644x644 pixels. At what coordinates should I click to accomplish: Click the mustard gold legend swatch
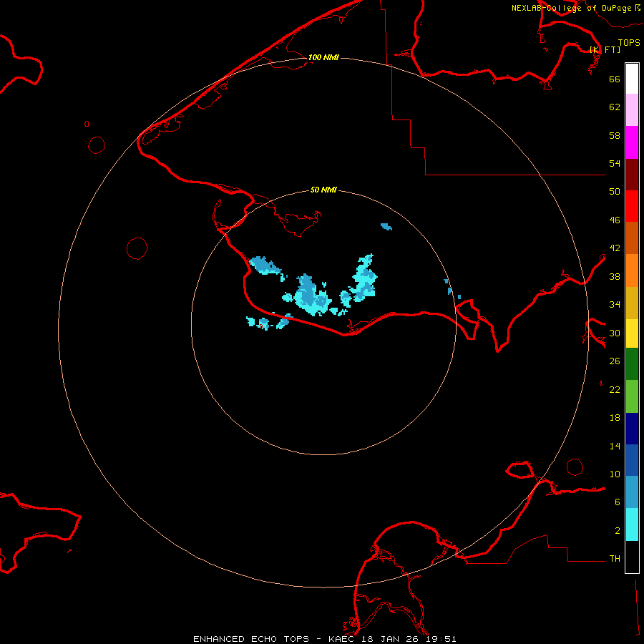coord(632,303)
